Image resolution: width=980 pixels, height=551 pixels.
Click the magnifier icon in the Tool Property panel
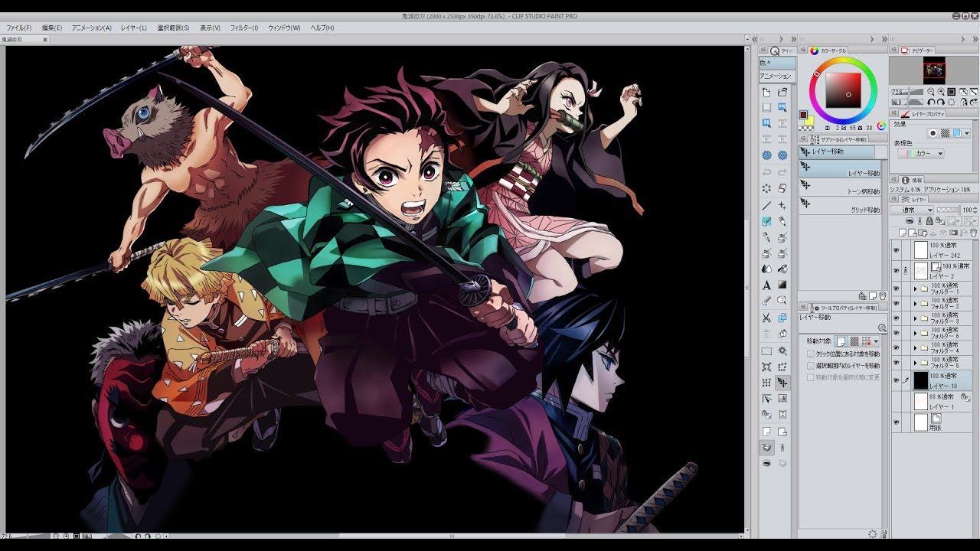point(882,328)
